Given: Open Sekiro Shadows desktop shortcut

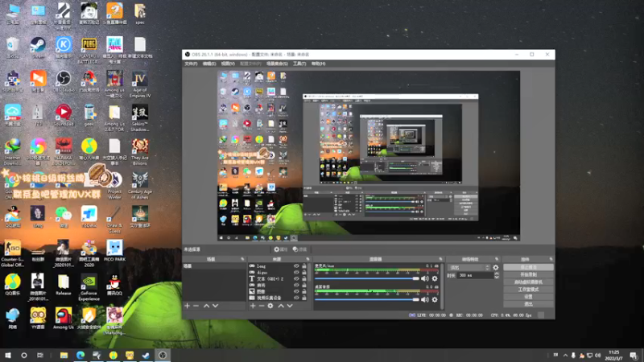Looking at the screenshot, I should [139, 117].
